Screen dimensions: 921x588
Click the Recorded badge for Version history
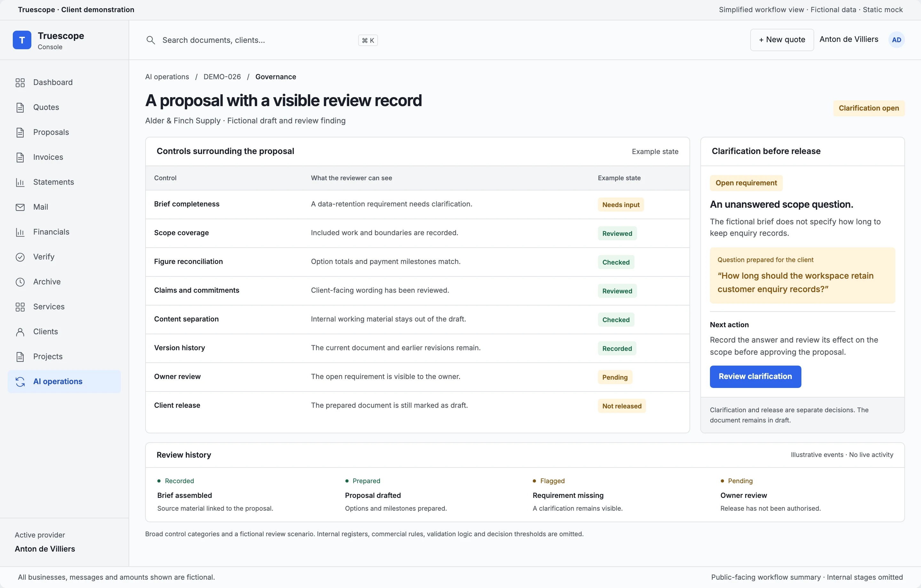[617, 349]
